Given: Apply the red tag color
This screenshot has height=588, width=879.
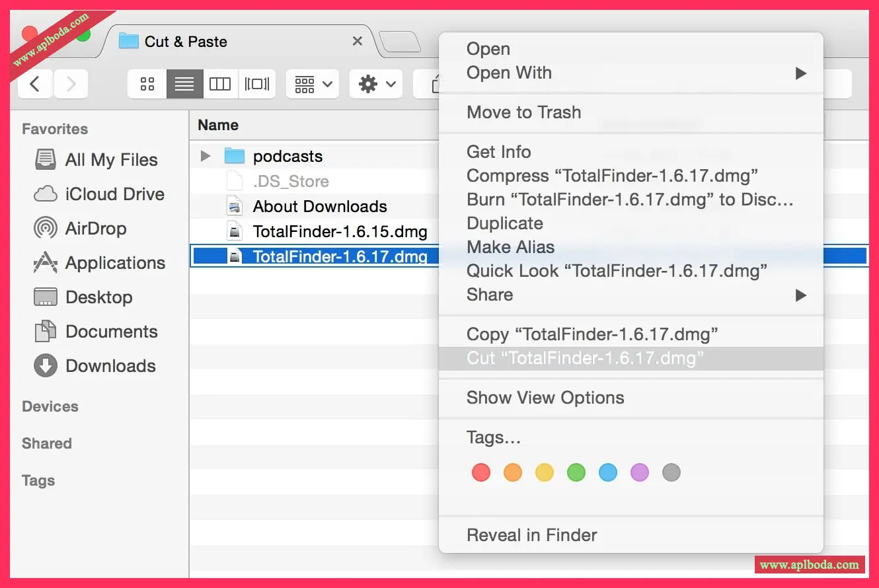Looking at the screenshot, I should point(481,472).
